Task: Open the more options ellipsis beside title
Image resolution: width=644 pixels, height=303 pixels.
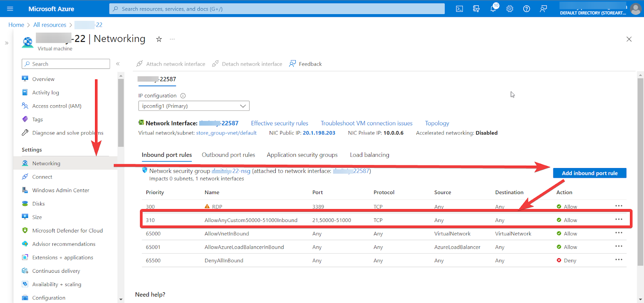Action: (x=172, y=39)
